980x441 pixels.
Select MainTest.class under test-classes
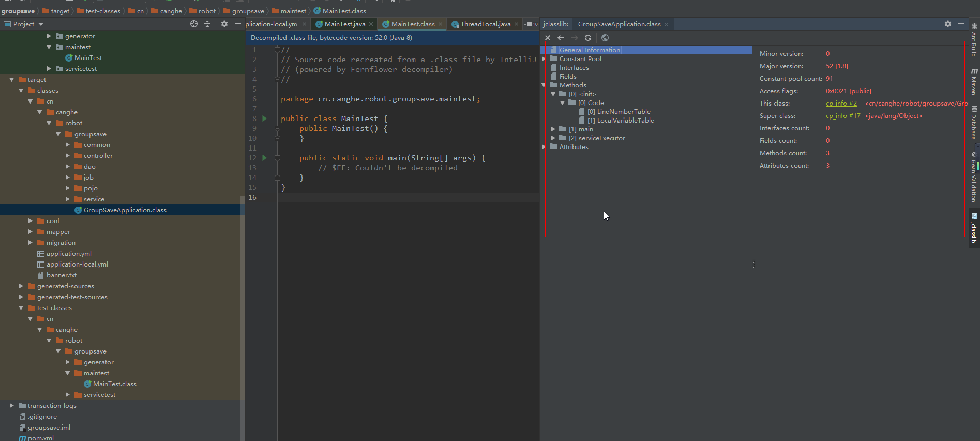(x=115, y=384)
